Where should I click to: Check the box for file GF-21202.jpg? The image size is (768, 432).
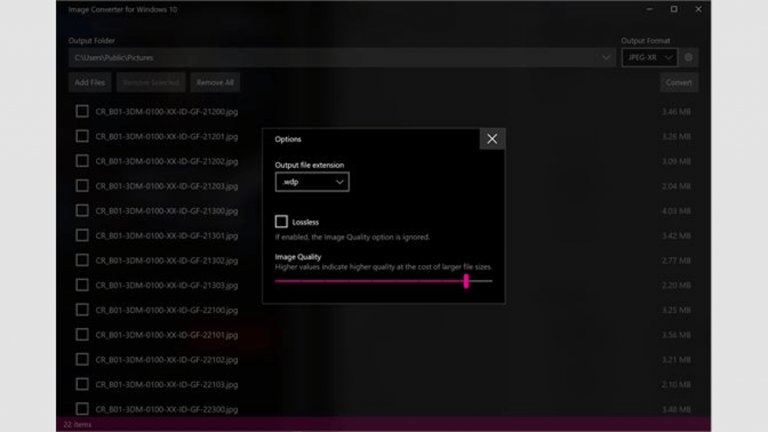pos(82,161)
